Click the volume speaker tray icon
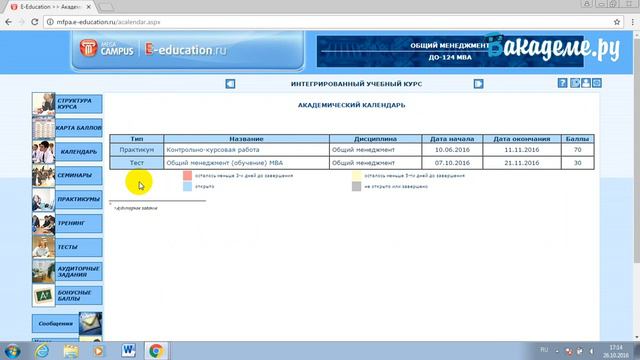The width and height of the screenshot is (640, 360). point(591,351)
